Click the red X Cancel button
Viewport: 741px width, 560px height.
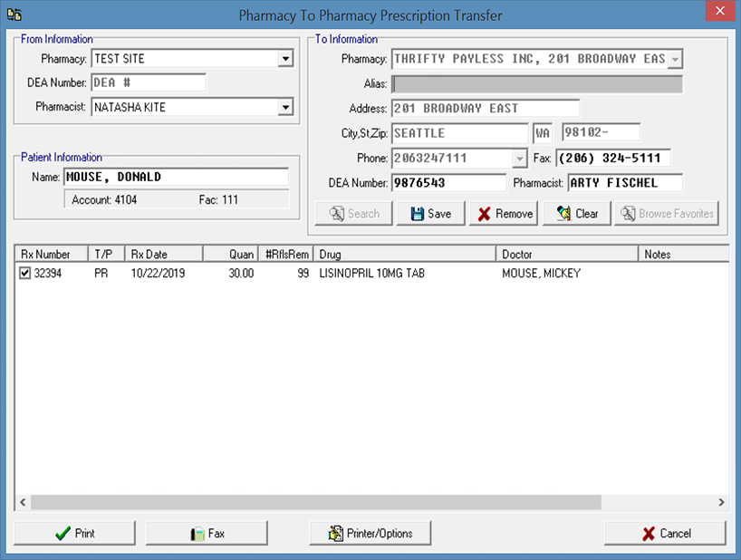(665, 533)
